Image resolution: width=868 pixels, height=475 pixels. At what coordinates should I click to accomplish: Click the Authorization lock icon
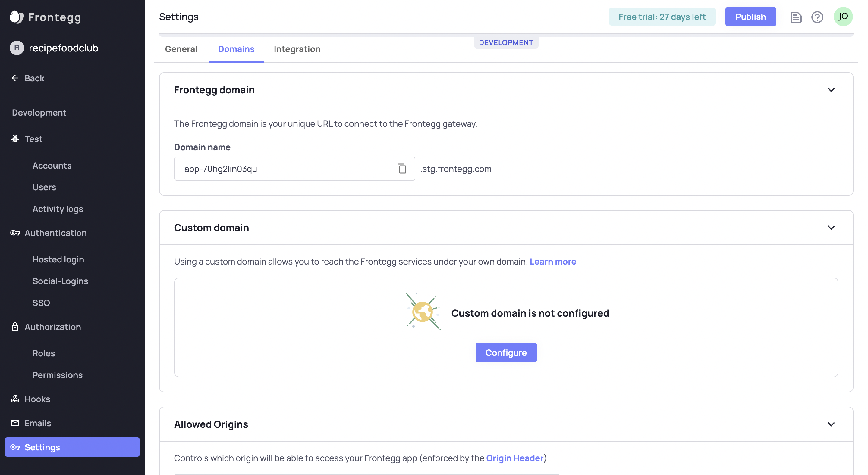(x=15, y=327)
